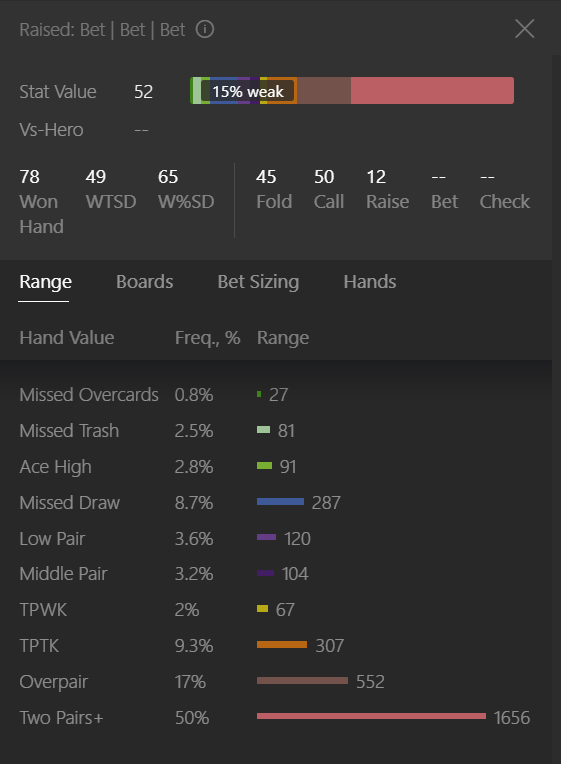Click the 15% weak label on stat bar
The height and width of the screenshot is (764, 561).
pyautogui.click(x=248, y=91)
